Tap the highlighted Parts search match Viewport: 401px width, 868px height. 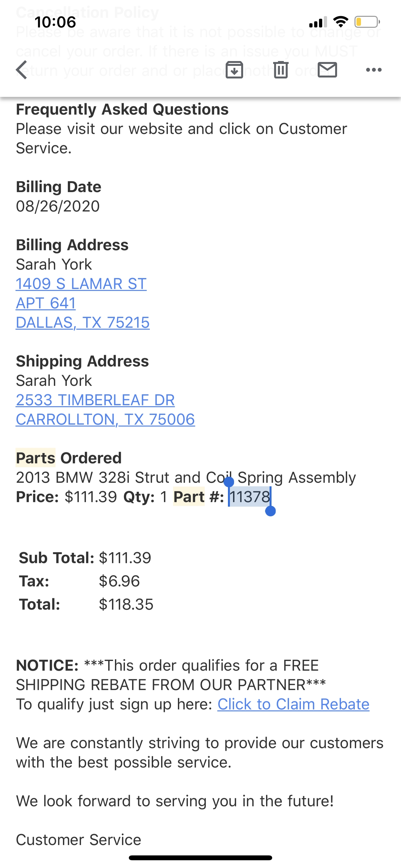point(36,458)
